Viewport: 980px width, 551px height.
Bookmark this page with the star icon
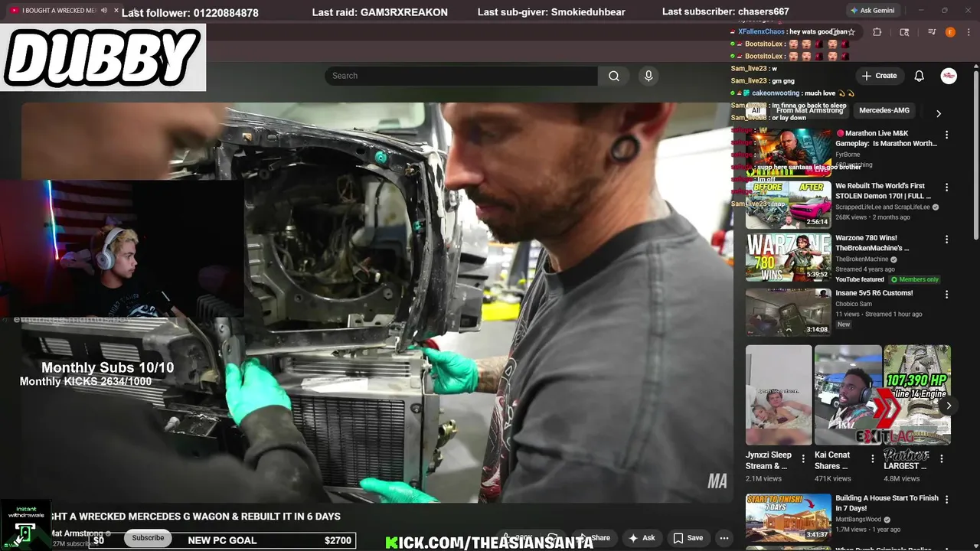[x=851, y=32]
